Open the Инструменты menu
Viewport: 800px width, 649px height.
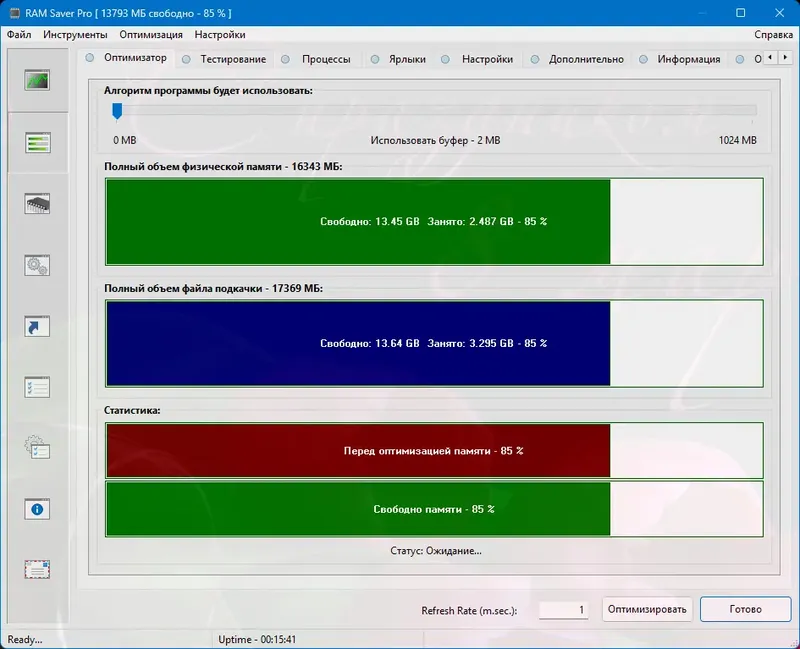pyautogui.click(x=75, y=35)
